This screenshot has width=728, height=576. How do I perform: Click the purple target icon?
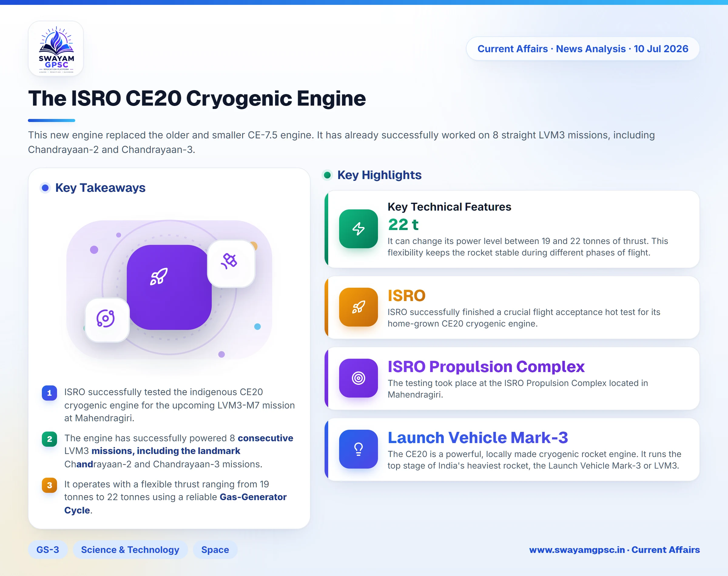[x=358, y=378]
